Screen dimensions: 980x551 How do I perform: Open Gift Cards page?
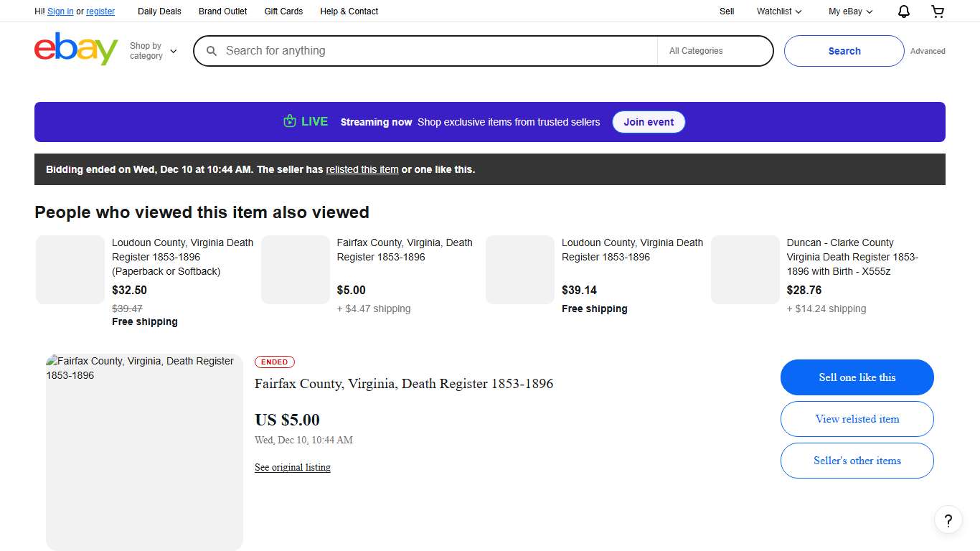coord(283,11)
